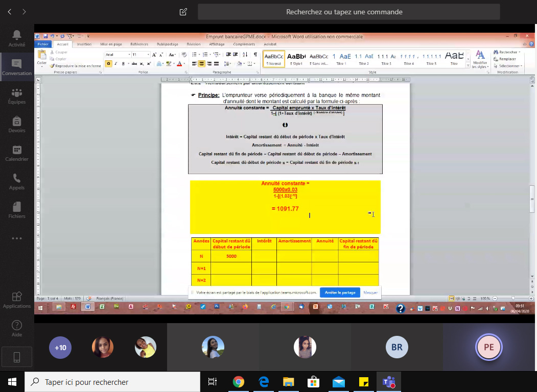This screenshot has width=537, height=392.
Task: Open the Calendrier view
Action: tap(17, 153)
